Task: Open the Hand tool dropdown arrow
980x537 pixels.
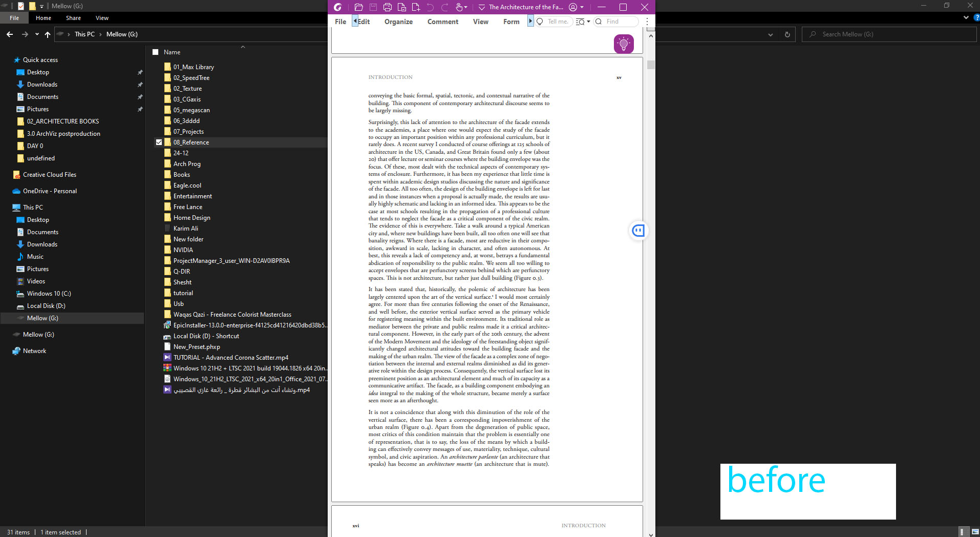Action: tap(466, 7)
